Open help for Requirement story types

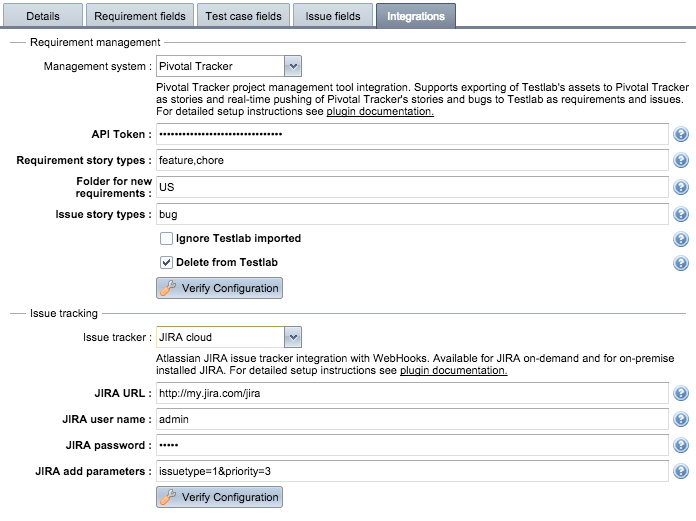pos(680,160)
